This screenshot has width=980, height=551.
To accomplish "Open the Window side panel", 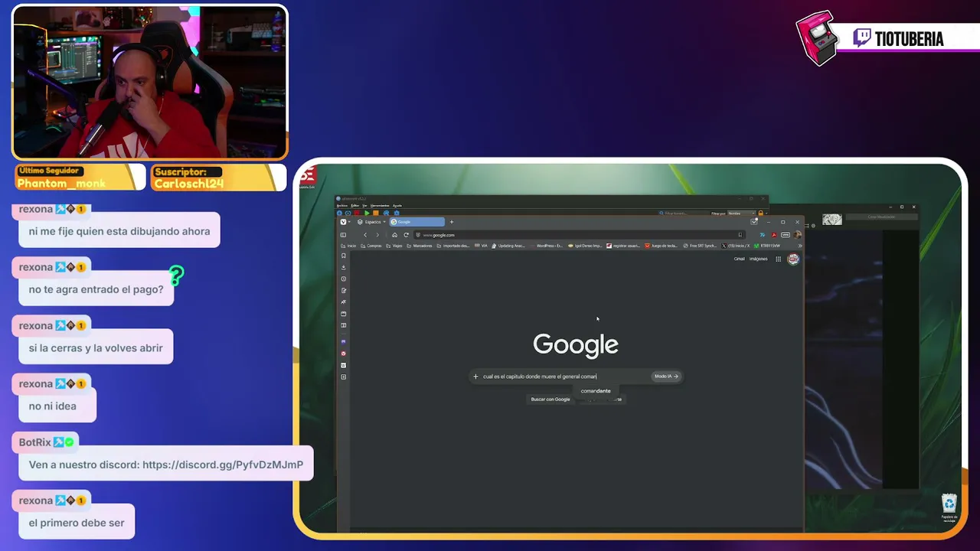I will tap(344, 314).
